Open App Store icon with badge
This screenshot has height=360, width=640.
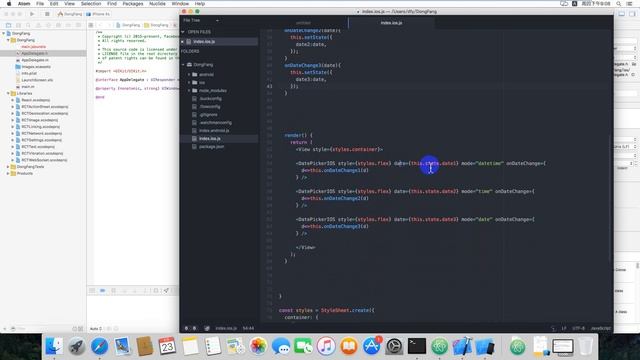(x=371, y=347)
